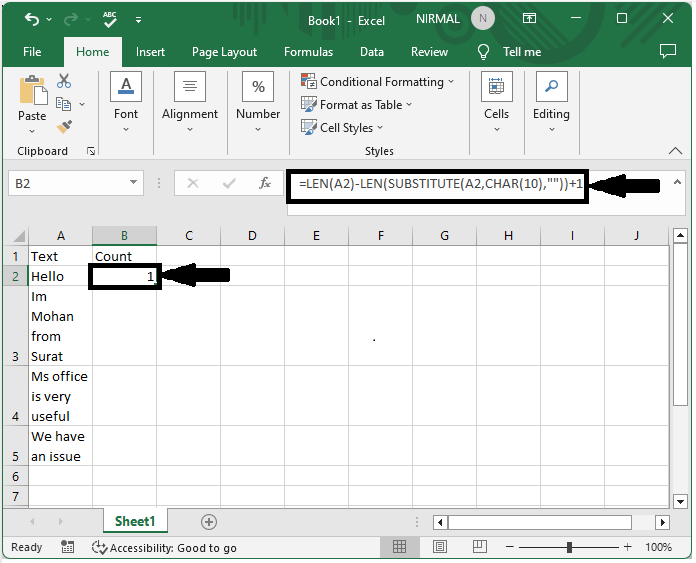This screenshot has width=696, height=563.
Task: Select cell with Ms office is very useful
Action: coord(61,396)
